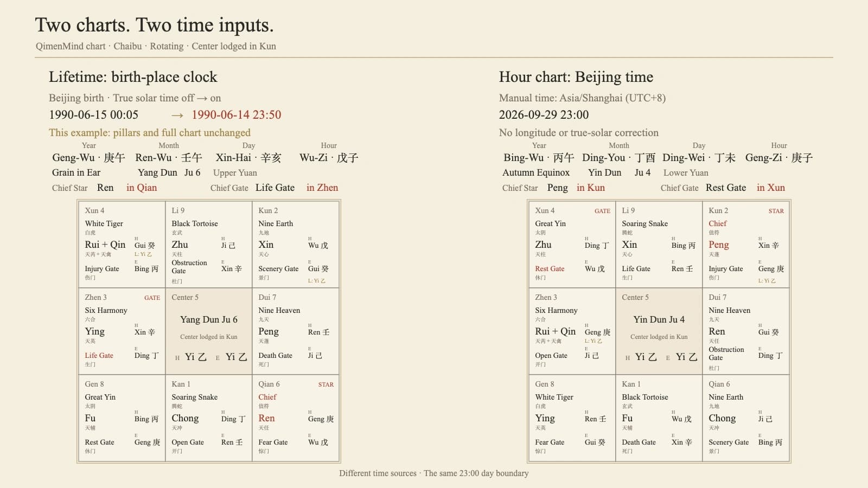Click the corrected red time "1990-06-14 23:50"

tap(237, 115)
